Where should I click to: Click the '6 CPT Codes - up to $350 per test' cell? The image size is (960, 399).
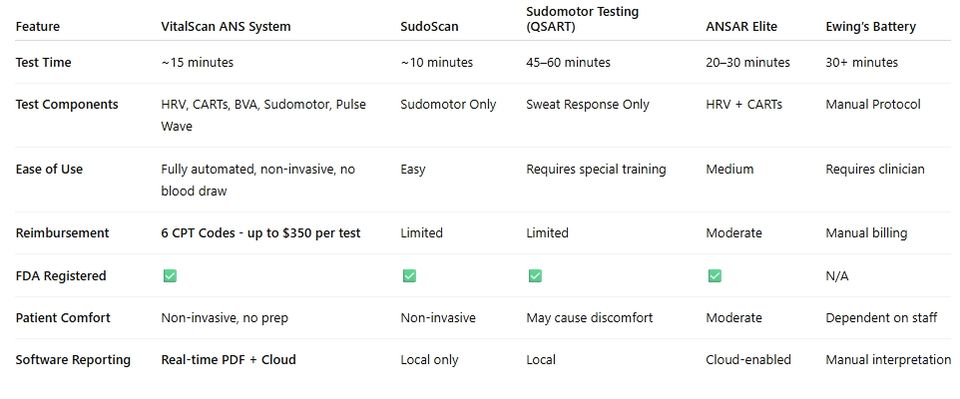pos(261,233)
